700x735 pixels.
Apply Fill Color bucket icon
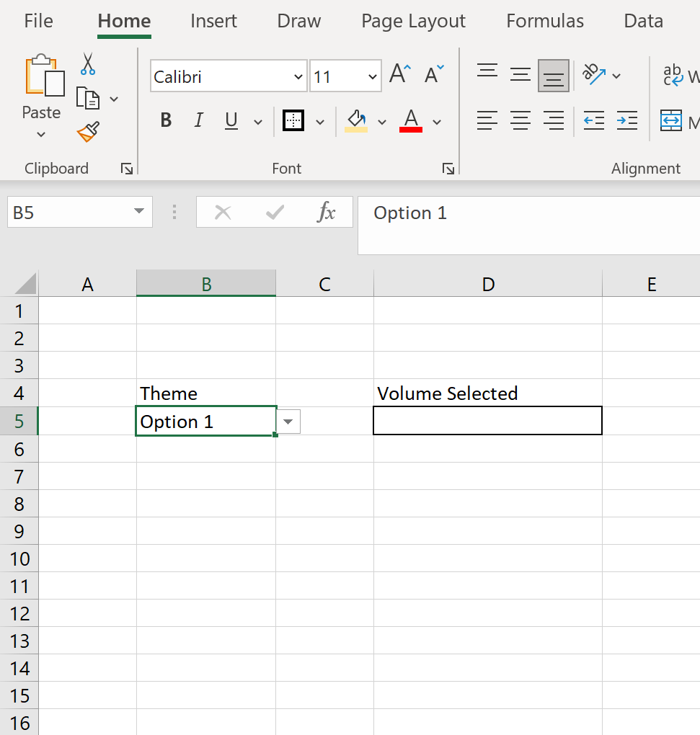click(356, 121)
